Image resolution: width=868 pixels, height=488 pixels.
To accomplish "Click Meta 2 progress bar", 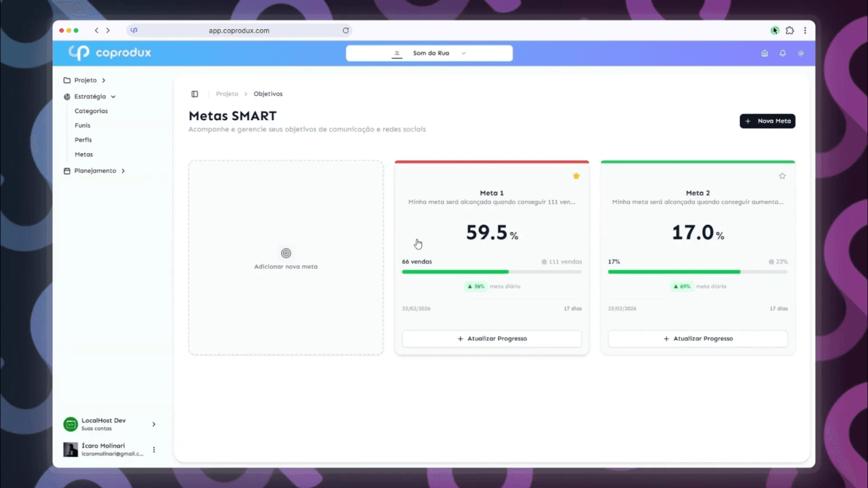I will click(x=698, y=272).
